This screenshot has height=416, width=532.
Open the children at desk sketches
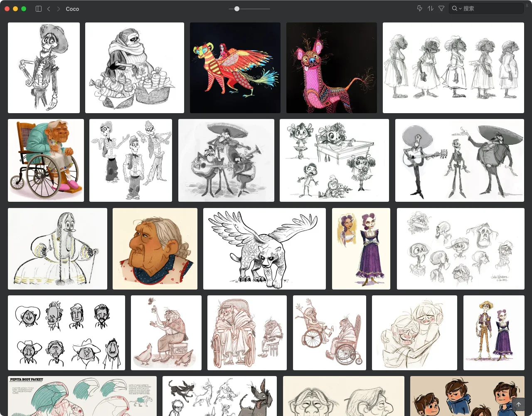[x=334, y=161]
